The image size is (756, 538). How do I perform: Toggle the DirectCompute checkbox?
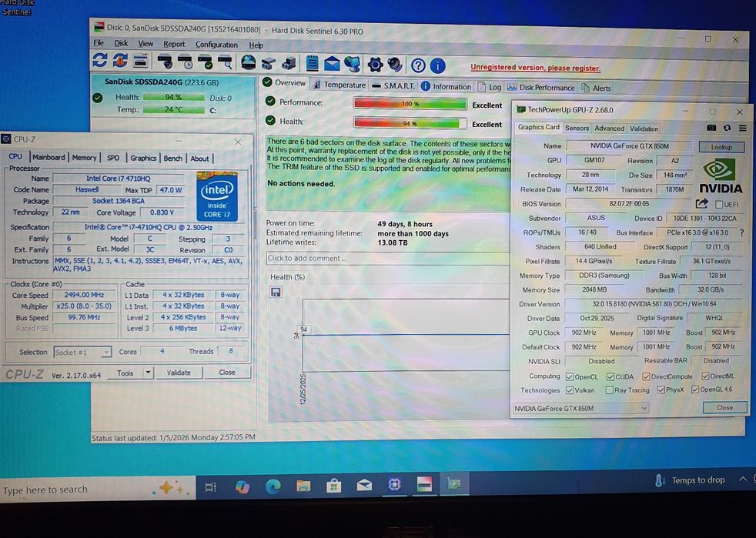coord(646,376)
